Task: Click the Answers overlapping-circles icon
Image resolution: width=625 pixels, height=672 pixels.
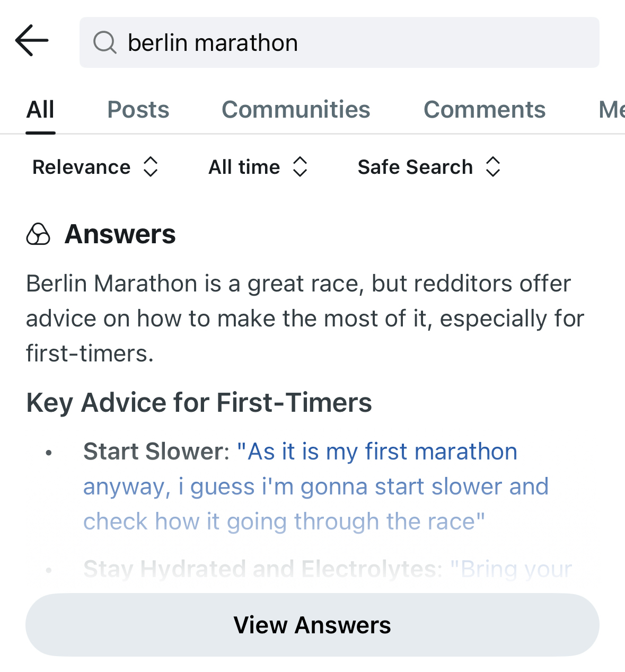Action: pyautogui.click(x=38, y=234)
